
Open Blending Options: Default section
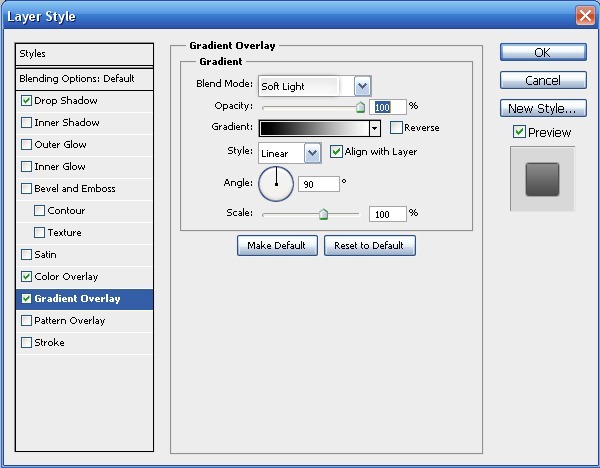tap(76, 78)
